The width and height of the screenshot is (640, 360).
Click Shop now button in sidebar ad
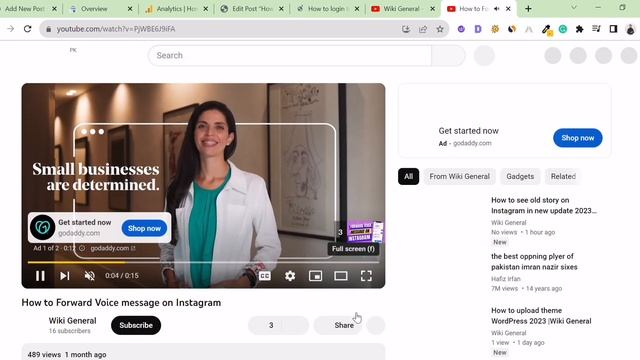(578, 138)
